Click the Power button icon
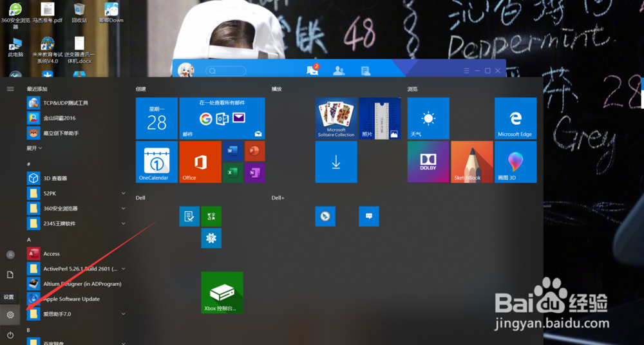644x345 pixels. [x=10, y=335]
